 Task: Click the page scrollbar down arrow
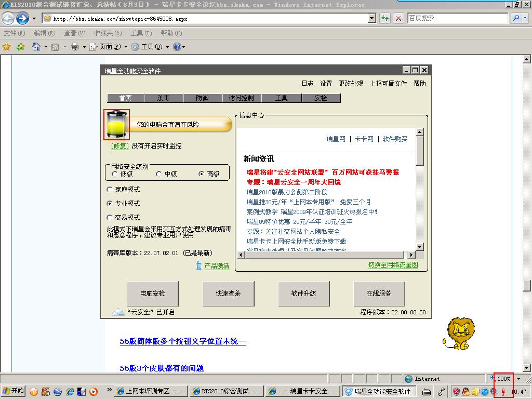click(527, 367)
